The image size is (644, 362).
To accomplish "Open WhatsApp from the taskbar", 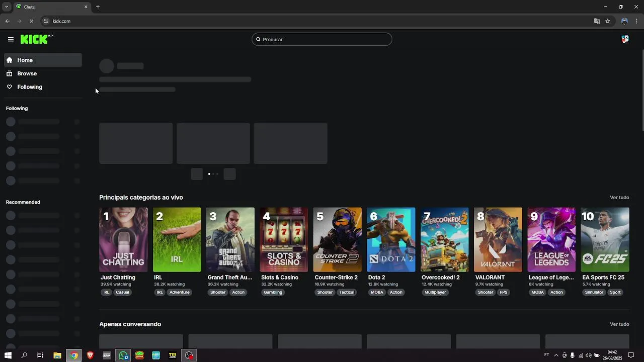I will (x=123, y=355).
